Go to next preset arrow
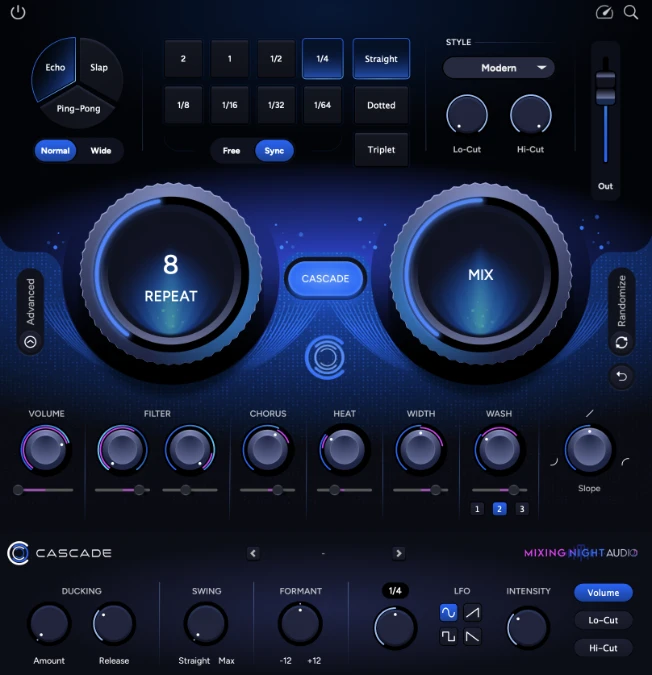This screenshot has width=652, height=675. pos(399,553)
